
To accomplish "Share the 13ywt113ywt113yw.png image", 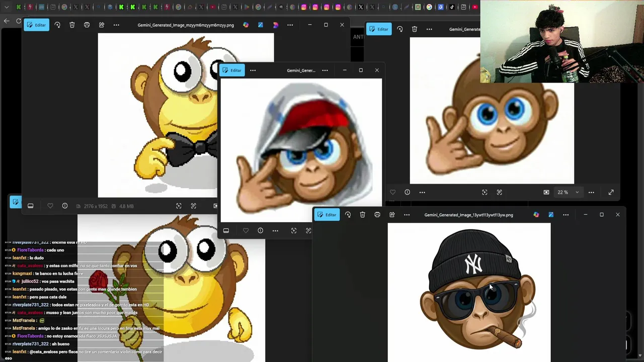I will click(x=392, y=215).
